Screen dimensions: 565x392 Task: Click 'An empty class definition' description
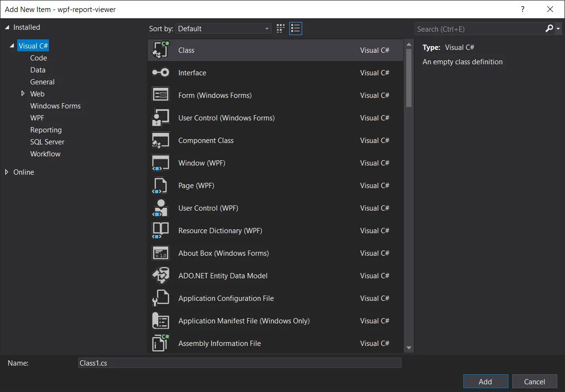tap(462, 62)
